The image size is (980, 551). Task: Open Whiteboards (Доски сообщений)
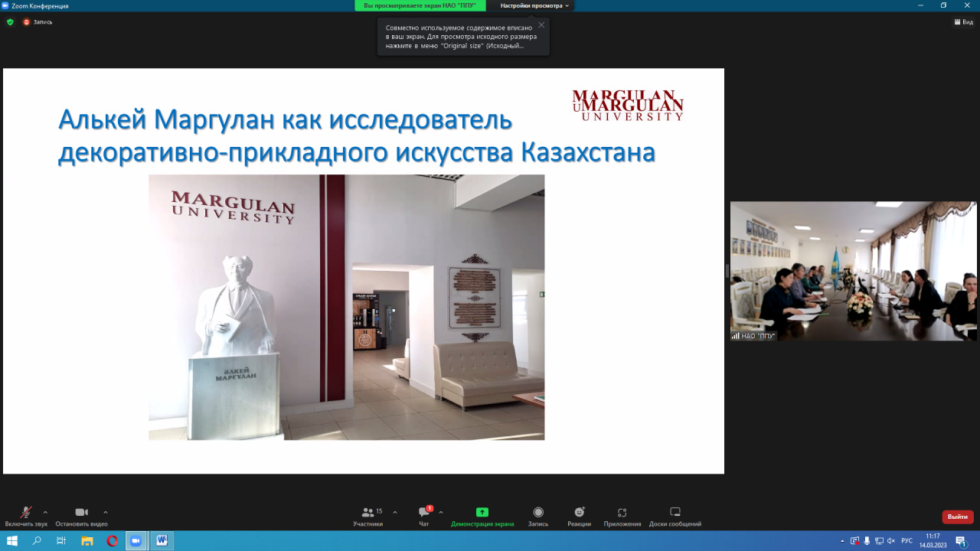pos(675,516)
